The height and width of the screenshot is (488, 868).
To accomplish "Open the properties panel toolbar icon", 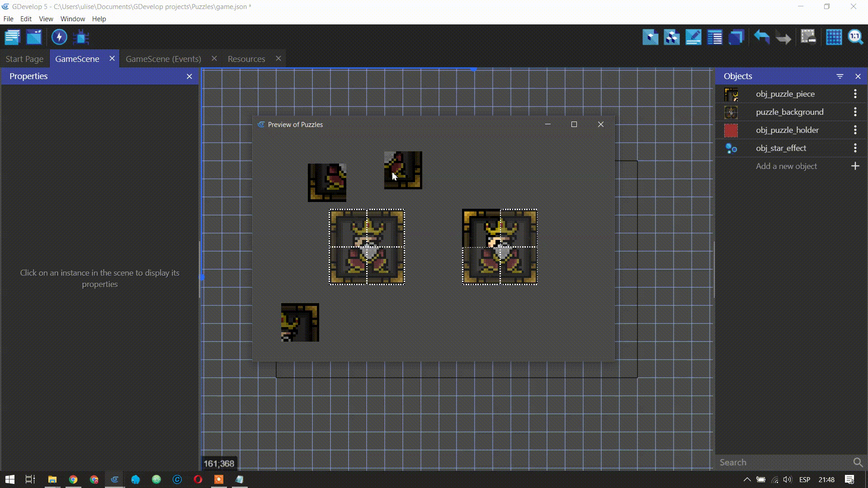I will coord(693,37).
